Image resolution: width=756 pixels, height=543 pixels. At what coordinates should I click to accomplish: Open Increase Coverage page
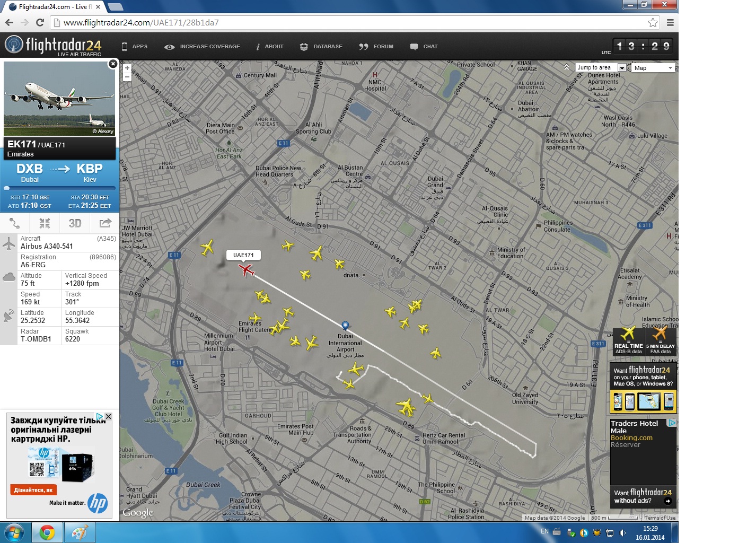tap(202, 47)
